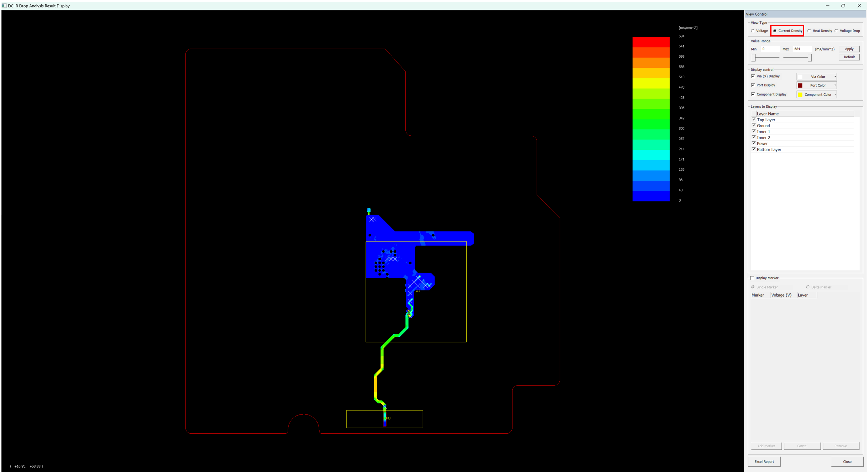Switch to Voltage Drop view

(836, 31)
